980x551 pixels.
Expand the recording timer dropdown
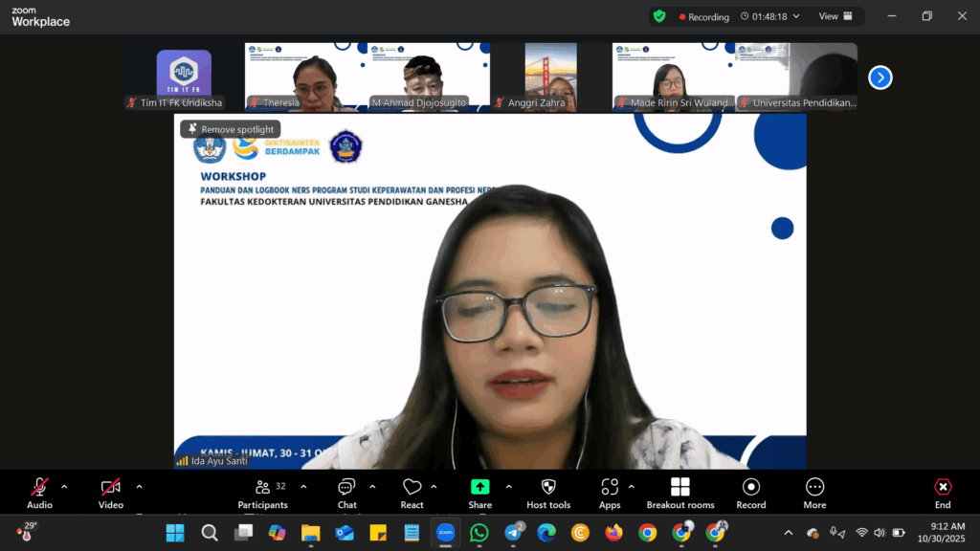point(796,16)
